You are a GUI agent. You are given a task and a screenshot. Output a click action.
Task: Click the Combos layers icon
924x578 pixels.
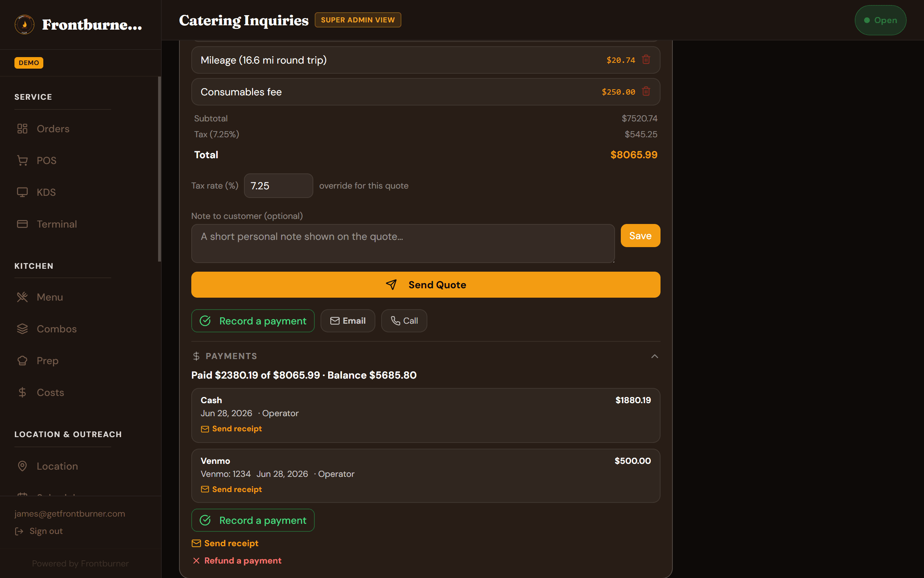[22, 329]
